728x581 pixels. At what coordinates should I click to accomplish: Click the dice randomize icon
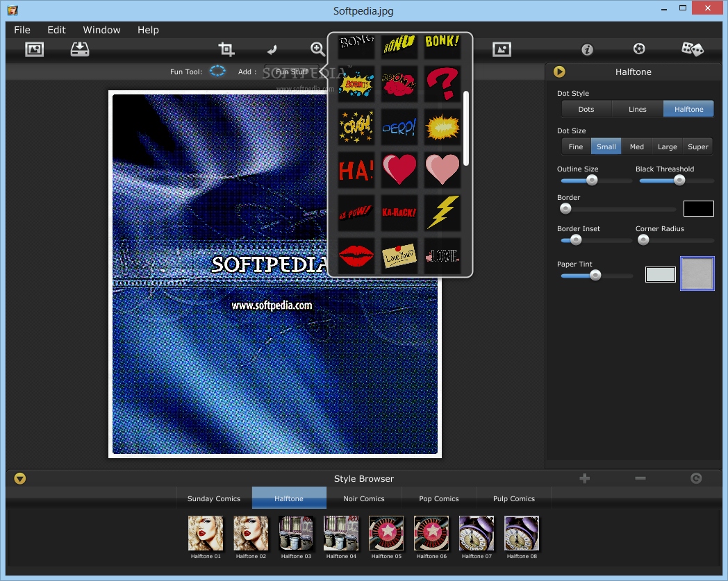pos(693,49)
